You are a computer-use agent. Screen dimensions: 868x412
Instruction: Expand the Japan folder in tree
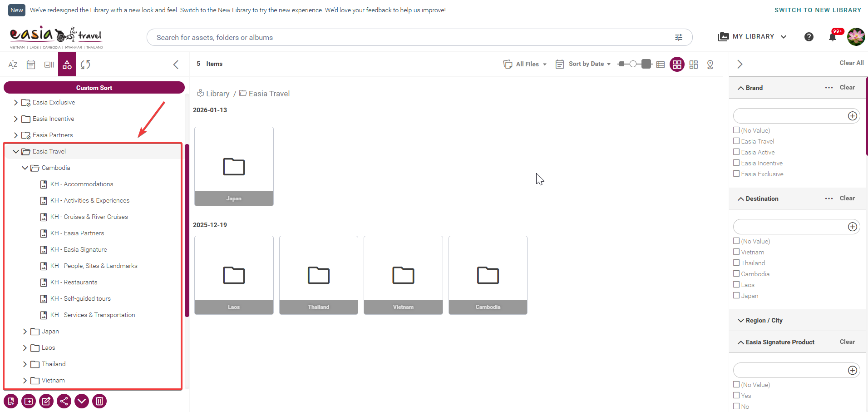coord(25,332)
